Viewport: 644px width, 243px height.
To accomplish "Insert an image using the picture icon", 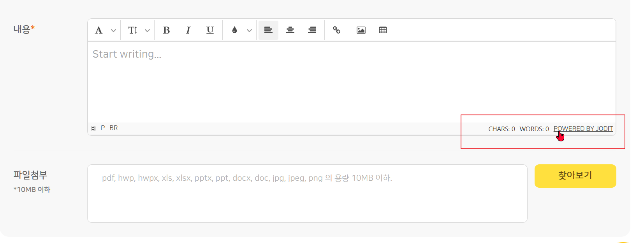I will [361, 30].
